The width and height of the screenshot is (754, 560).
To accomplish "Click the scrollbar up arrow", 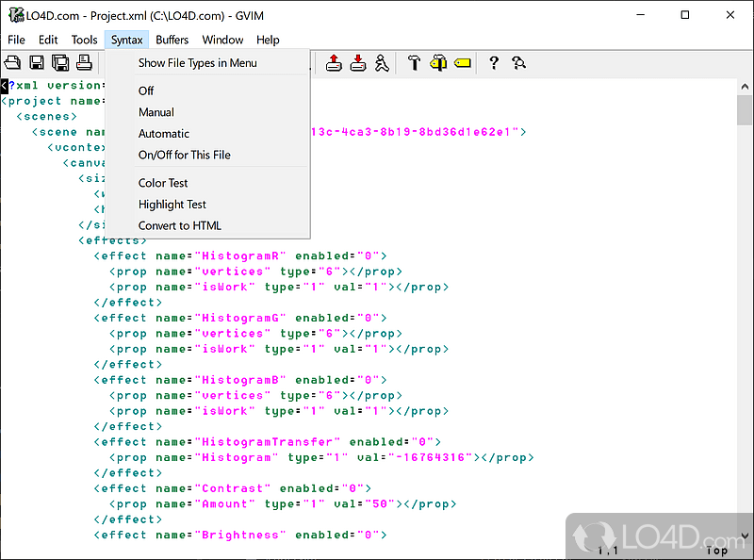I will pyautogui.click(x=745, y=87).
